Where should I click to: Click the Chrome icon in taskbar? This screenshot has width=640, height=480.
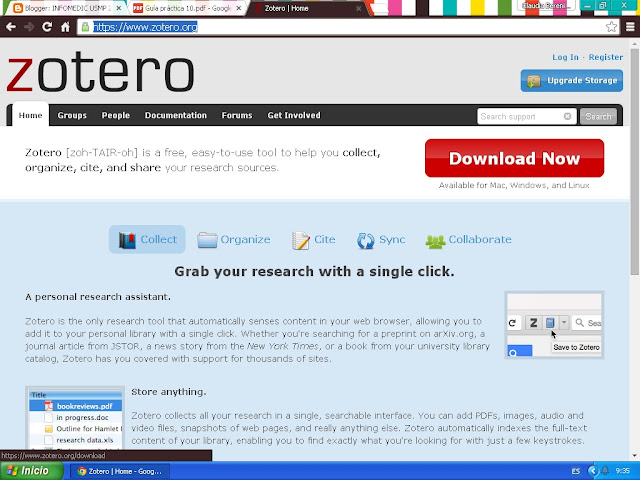82,471
